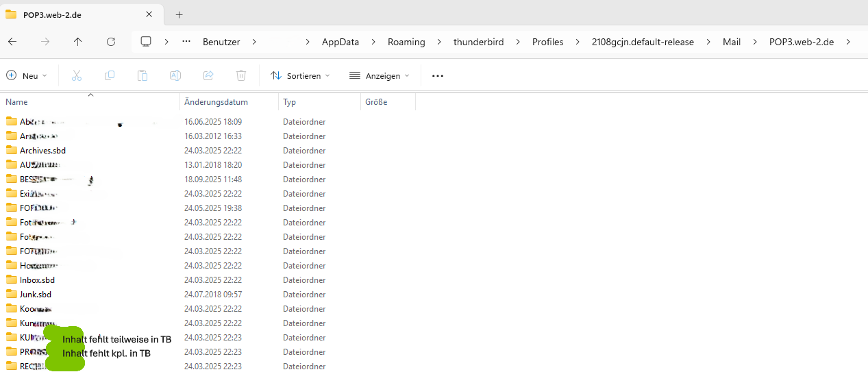Image resolution: width=868 pixels, height=372 pixels.
Task: Open the three-dot more options menu
Action: (x=438, y=75)
